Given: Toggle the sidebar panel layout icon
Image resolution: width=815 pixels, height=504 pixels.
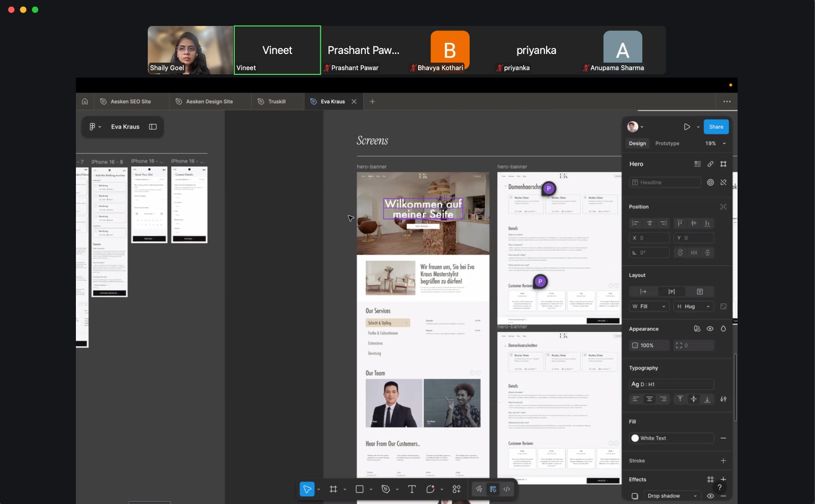Looking at the screenshot, I should click(153, 127).
